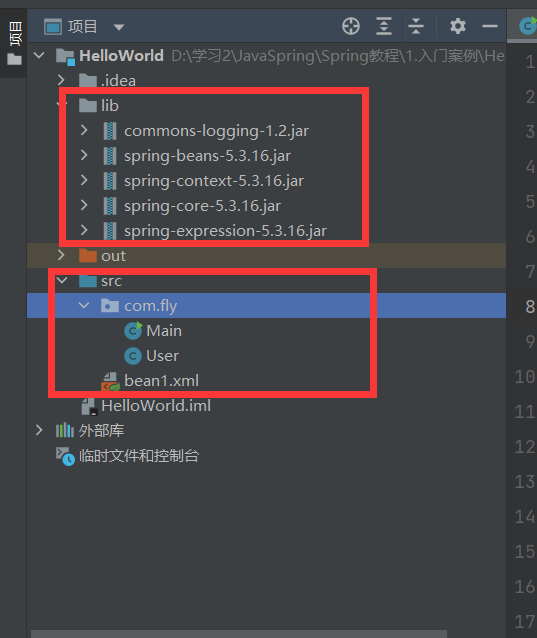Collapse the src folder
This screenshot has height=638, width=537.
click(62, 280)
